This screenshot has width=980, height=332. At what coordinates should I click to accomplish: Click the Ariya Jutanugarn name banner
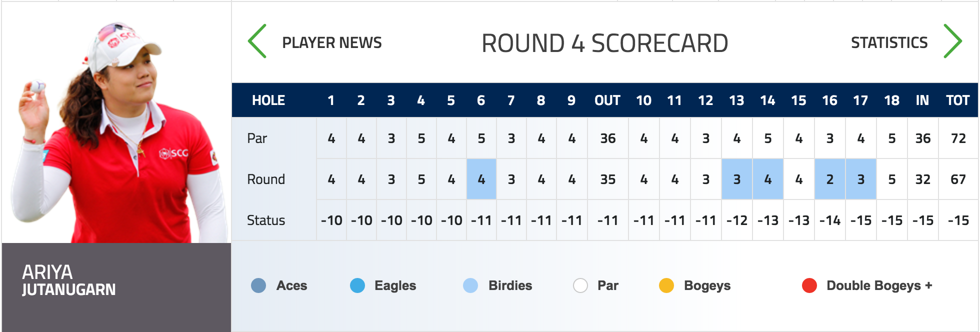coord(116,287)
